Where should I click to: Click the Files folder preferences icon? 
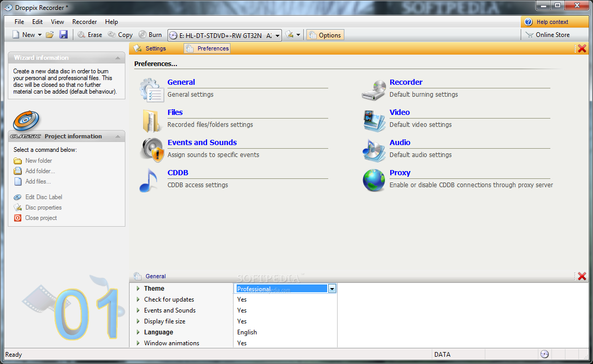151,120
